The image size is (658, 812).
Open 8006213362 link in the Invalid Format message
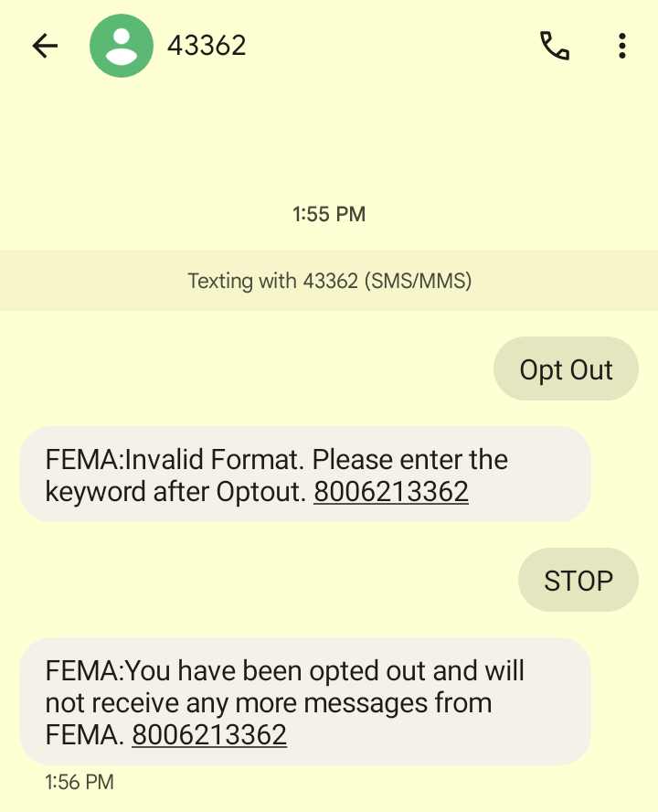coord(391,492)
